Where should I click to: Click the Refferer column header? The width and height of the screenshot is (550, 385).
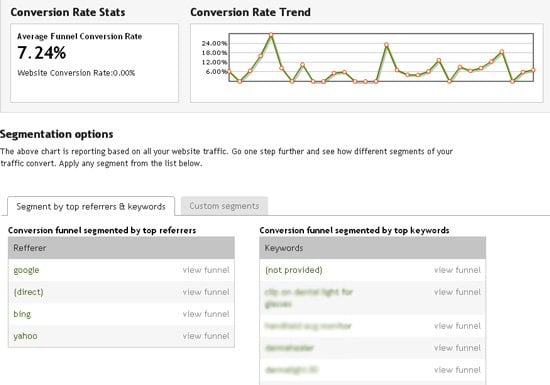121,248
